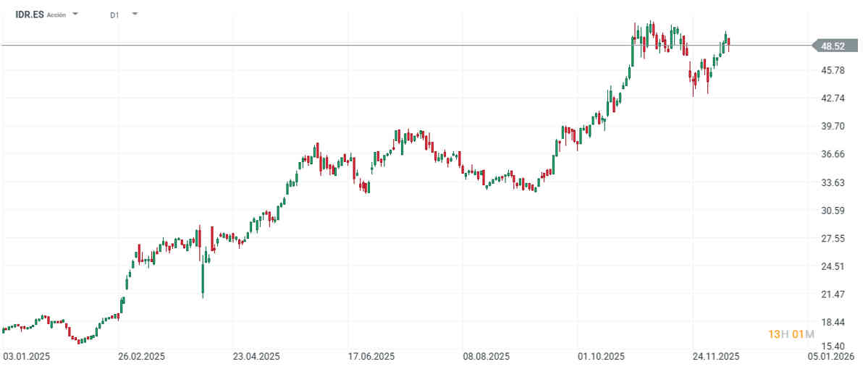868x369 pixels.
Task: Click the 45.78 price axis label
Action: point(833,70)
